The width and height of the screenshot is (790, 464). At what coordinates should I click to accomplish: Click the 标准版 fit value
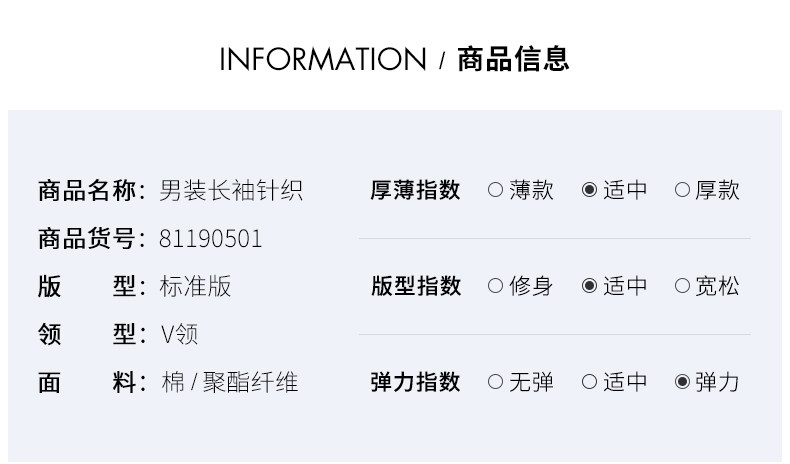(196, 286)
